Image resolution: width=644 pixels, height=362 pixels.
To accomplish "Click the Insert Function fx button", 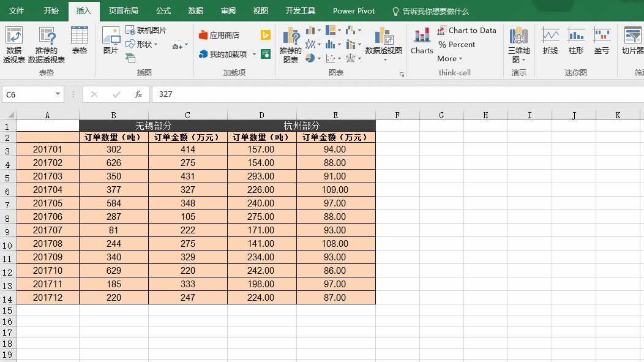I will click(x=138, y=94).
